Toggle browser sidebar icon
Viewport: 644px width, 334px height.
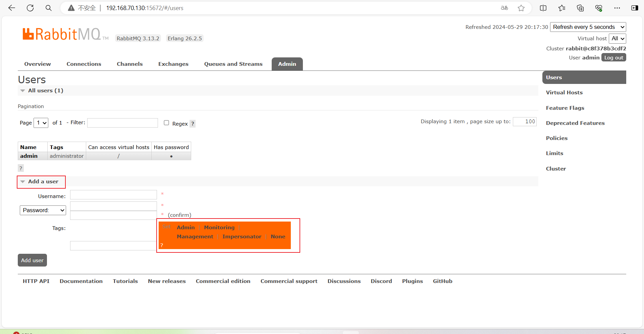pos(635,8)
